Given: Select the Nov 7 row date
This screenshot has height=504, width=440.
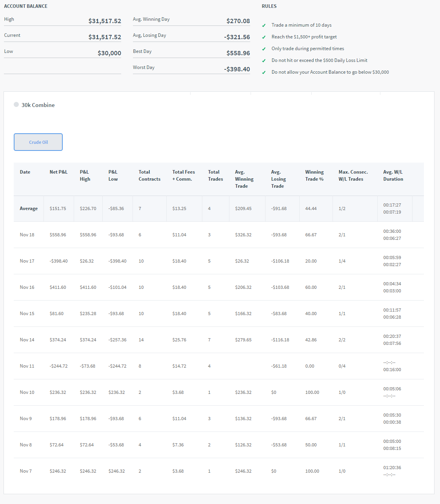Looking at the screenshot, I should coord(26,471).
